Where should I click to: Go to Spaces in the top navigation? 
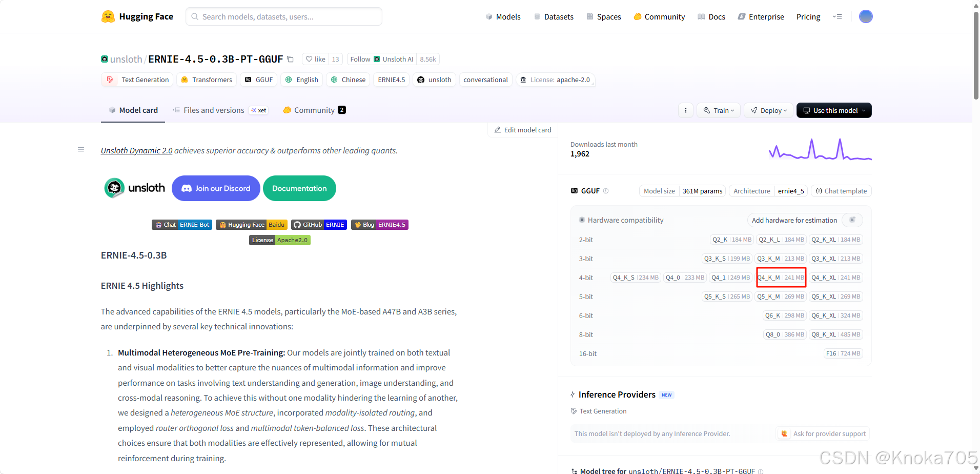click(603, 16)
